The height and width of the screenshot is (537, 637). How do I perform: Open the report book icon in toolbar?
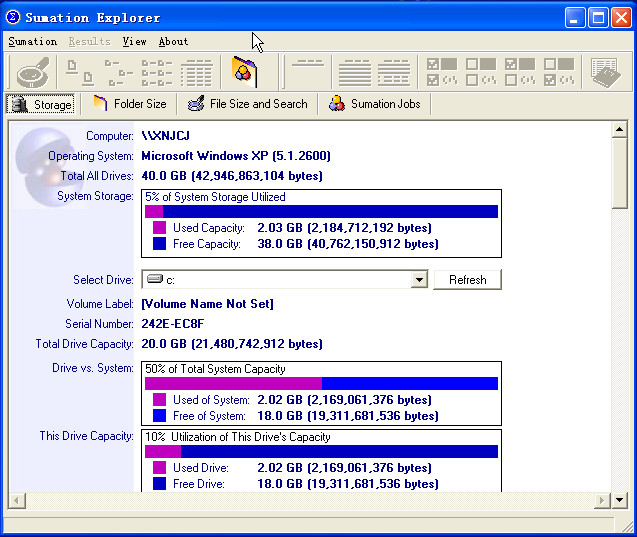(x=605, y=73)
